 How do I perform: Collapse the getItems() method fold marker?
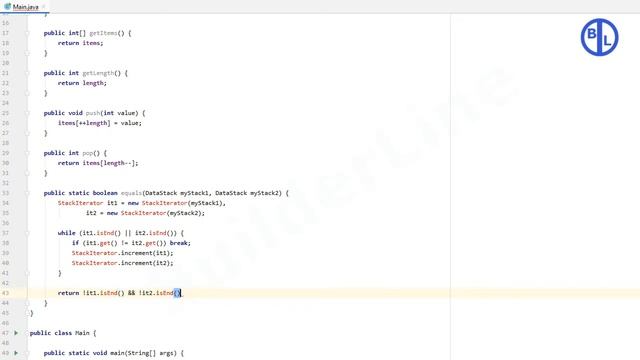click(27, 33)
